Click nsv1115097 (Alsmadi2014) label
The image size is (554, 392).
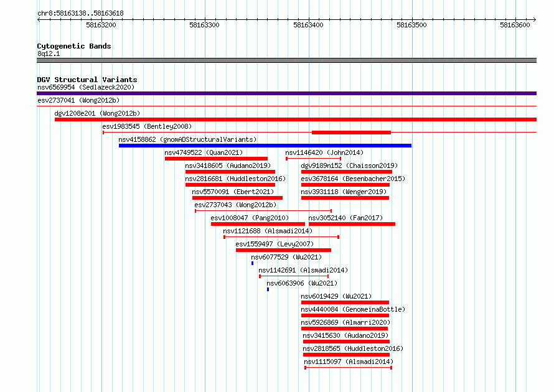[x=349, y=362]
